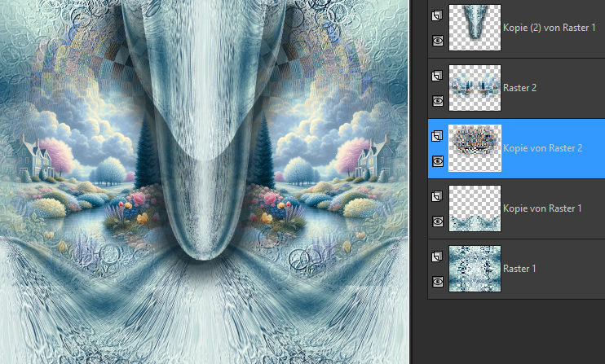Click the raster layer icon for Raster 2
The height and width of the screenshot is (364, 605).
[437, 76]
